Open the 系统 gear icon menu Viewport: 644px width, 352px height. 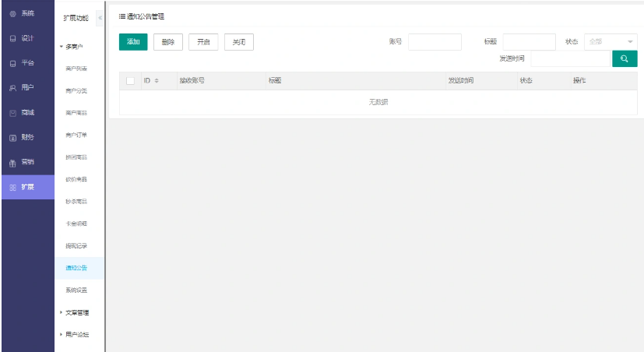[x=12, y=13]
